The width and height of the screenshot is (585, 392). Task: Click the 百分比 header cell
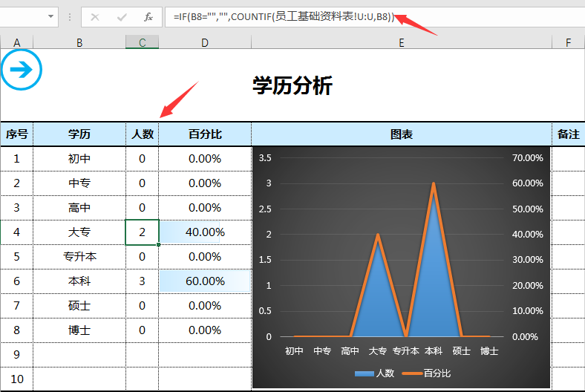(x=205, y=134)
